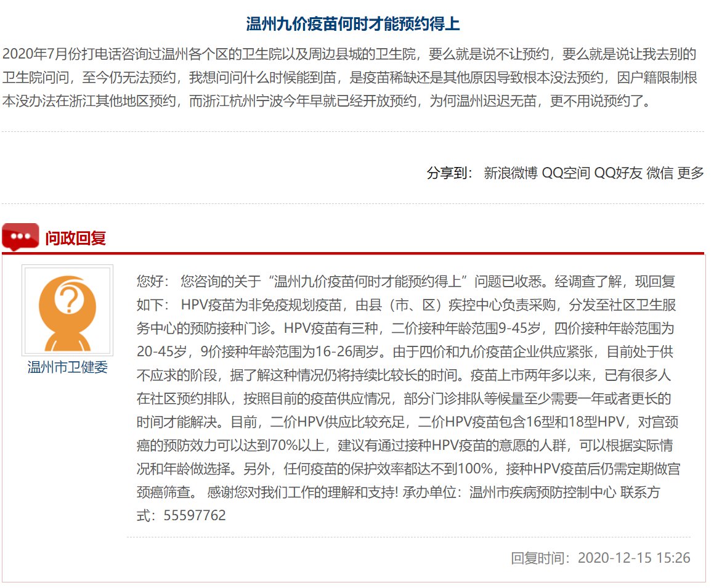Click the reply timestamp 2020-12-15 15:26

pyautogui.click(x=634, y=558)
